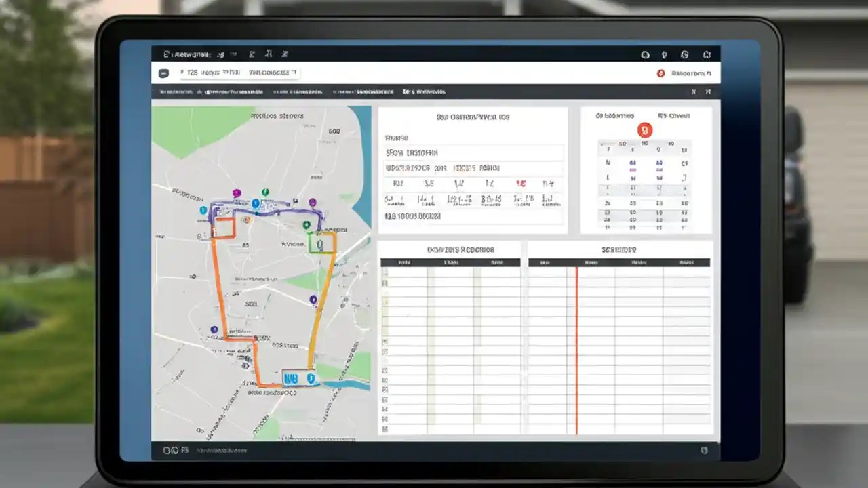Open the previous month with the calendar's left arrow

602,144
